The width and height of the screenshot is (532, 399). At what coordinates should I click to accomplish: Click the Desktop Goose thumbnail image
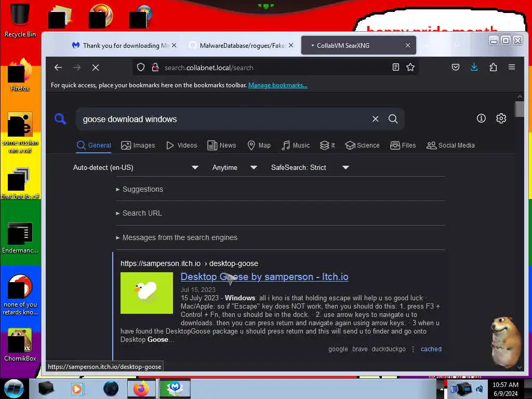tap(147, 293)
